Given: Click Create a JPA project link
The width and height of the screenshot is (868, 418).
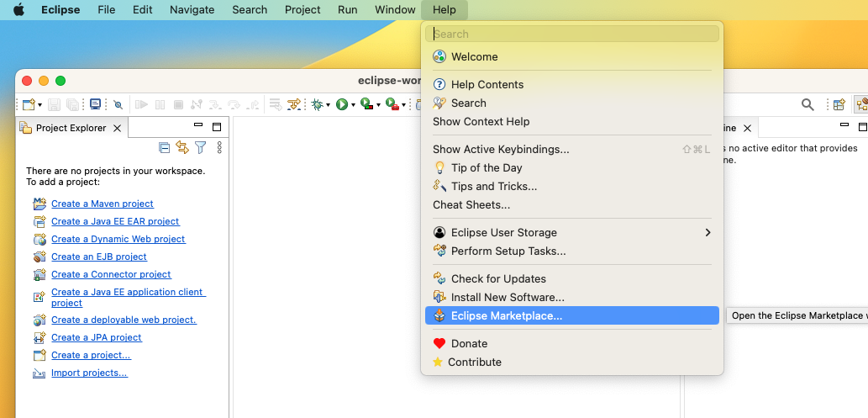Looking at the screenshot, I should 97,337.
